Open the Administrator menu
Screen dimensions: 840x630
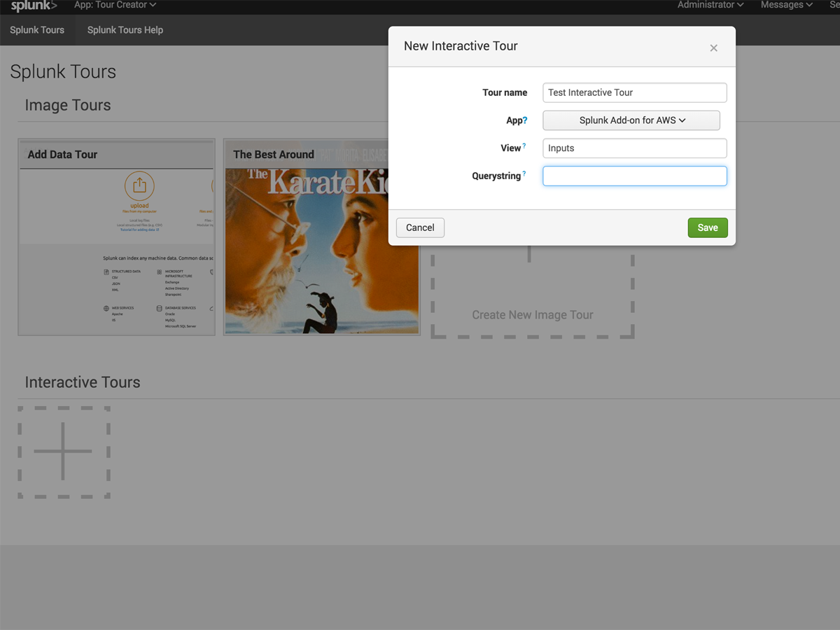click(710, 5)
